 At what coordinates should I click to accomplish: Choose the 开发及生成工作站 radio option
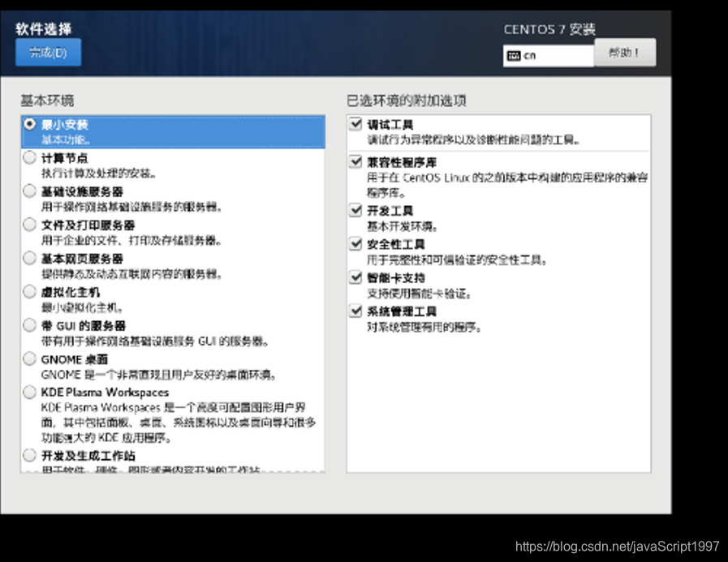click(x=30, y=455)
